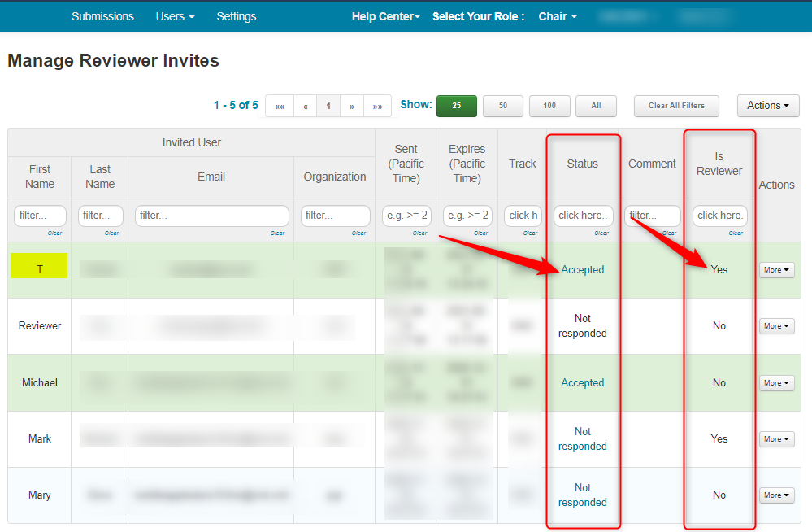
Task: Clear the Is Reviewer filter
Action: click(x=736, y=233)
